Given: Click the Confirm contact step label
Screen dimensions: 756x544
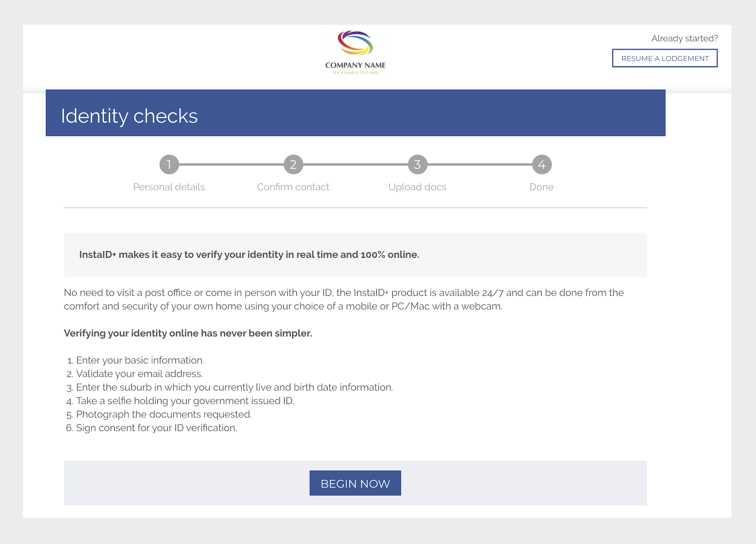Looking at the screenshot, I should tap(293, 187).
